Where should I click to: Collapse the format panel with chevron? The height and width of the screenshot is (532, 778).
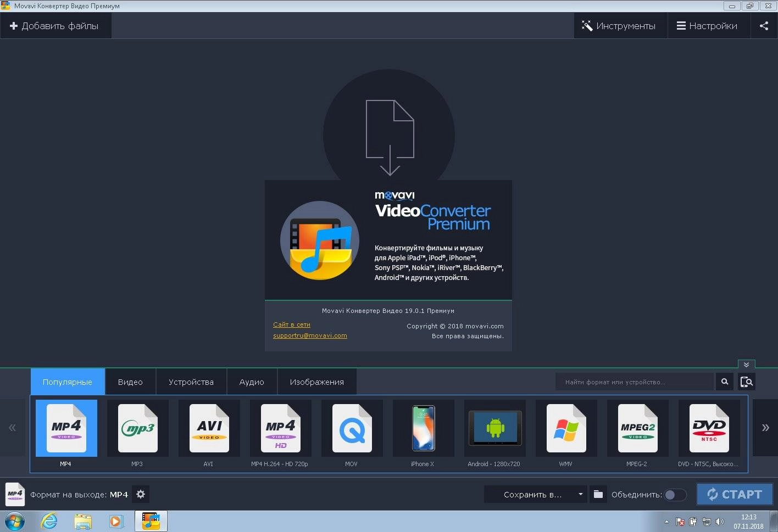[746, 364]
